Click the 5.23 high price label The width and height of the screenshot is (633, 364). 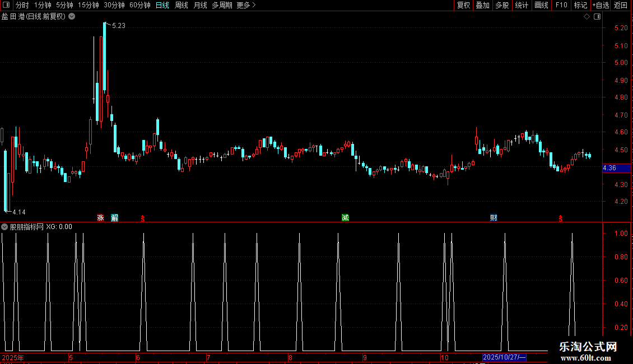click(x=119, y=26)
